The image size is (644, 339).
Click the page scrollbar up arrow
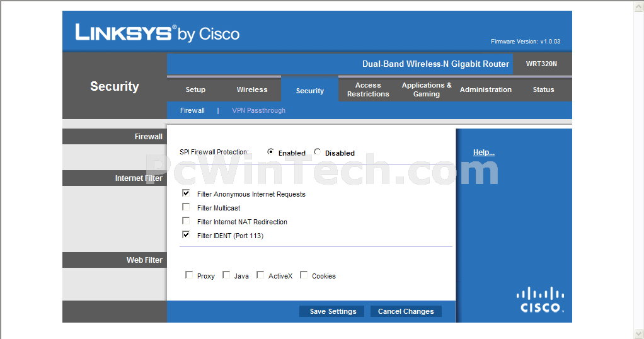click(639, 5)
